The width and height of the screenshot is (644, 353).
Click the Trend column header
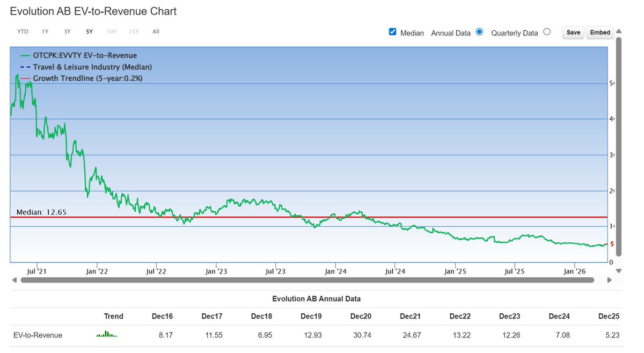(x=113, y=316)
